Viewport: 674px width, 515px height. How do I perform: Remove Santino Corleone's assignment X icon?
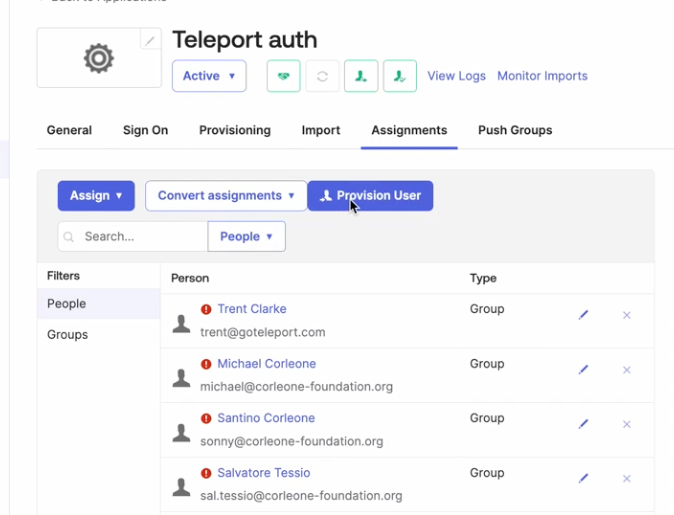[627, 424]
